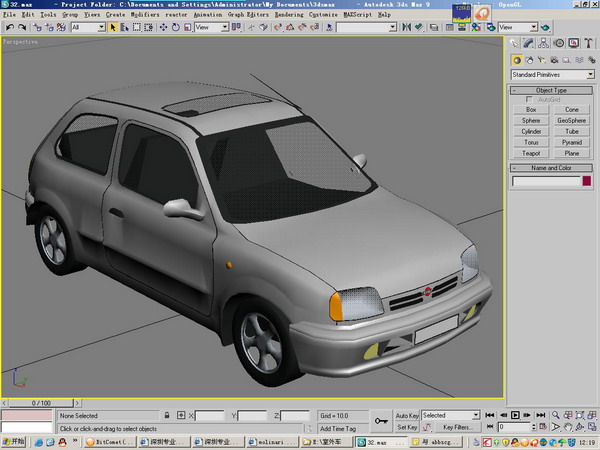Toggle the Set Key mode button
Screen dimensions: 600x450
pyautogui.click(x=407, y=427)
